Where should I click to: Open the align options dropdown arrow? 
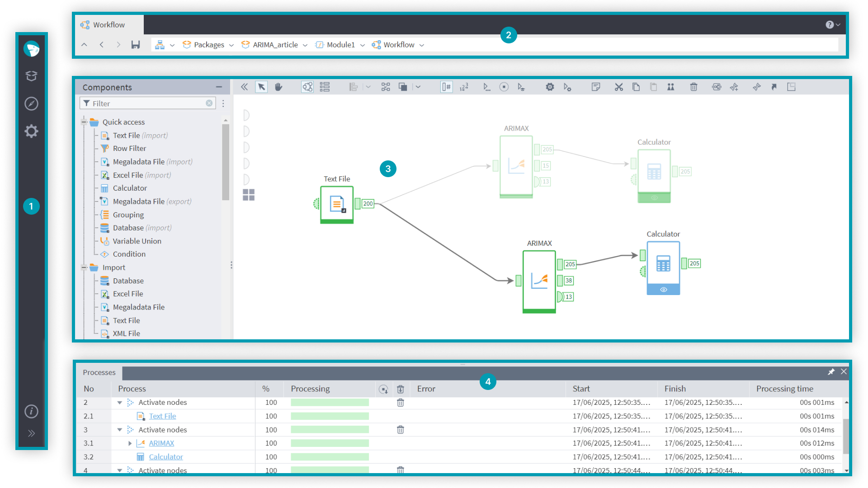[x=368, y=87]
